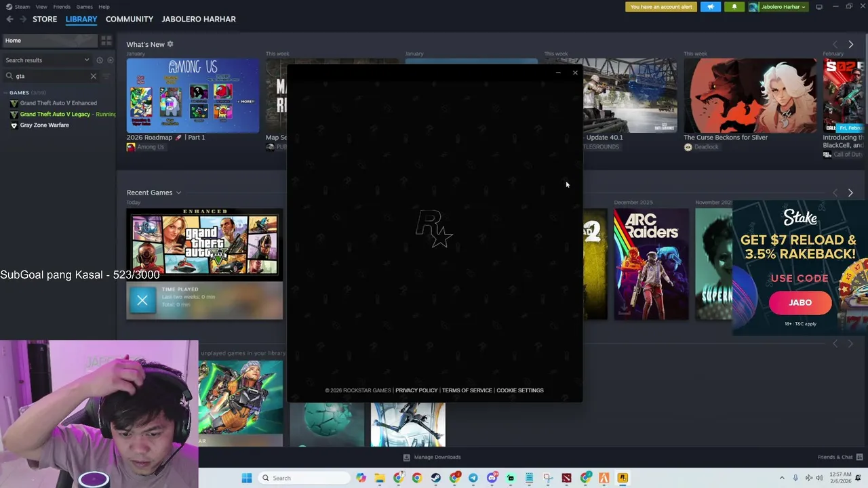
Task: Advance Recent Games to next page
Action: click(850, 192)
